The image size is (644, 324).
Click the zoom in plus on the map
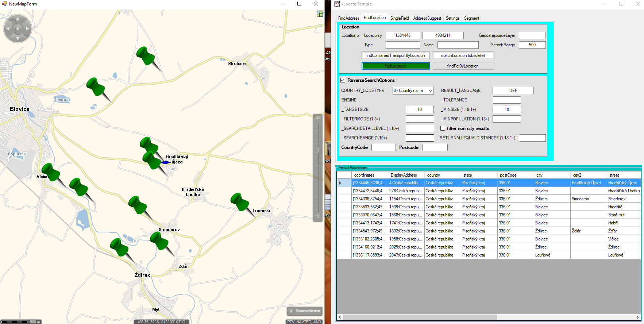click(318, 118)
